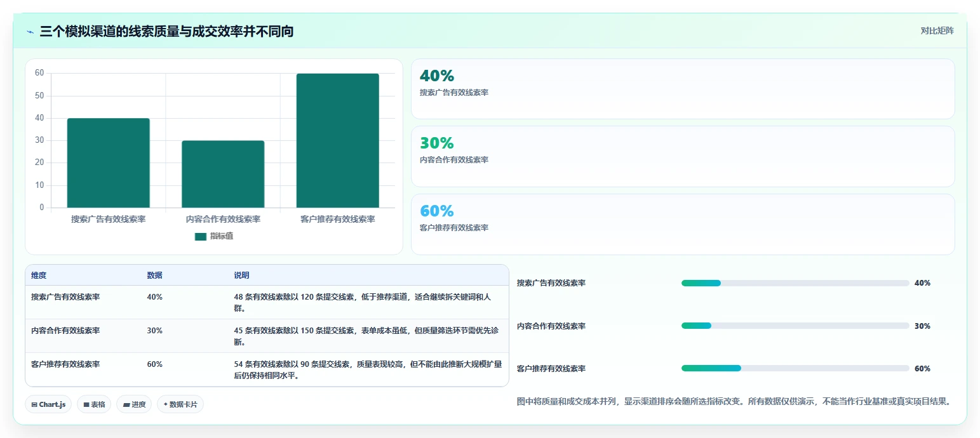Screen dimensions: 980x438
Task: Click the 表格 tag chip
Action: pyautogui.click(x=94, y=404)
